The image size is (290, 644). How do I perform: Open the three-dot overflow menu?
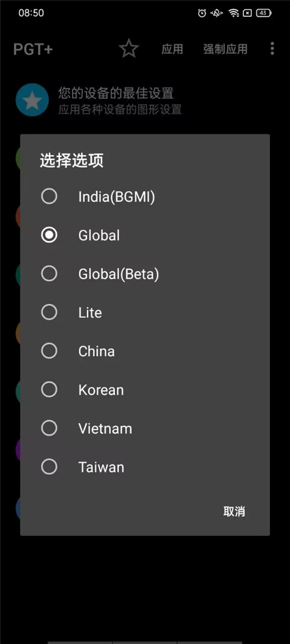(272, 49)
